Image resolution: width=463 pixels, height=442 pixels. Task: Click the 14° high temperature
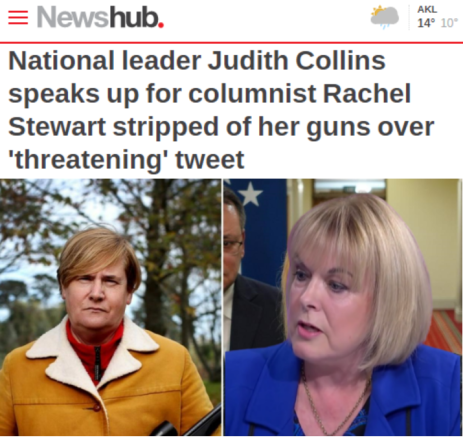pyautogui.click(x=426, y=23)
